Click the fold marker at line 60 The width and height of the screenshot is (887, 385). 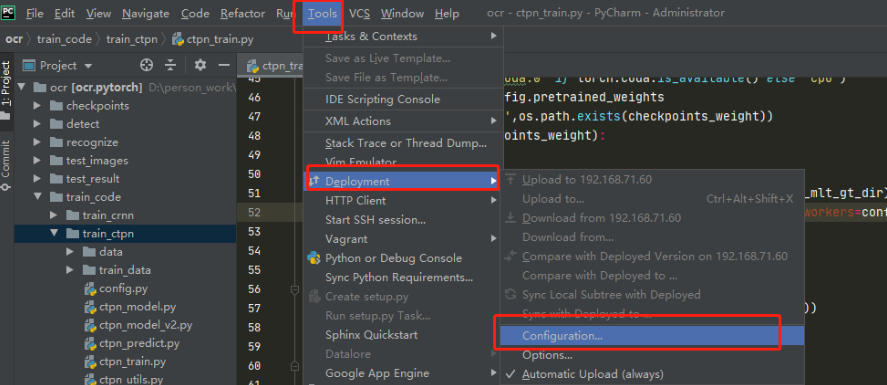tap(294, 366)
